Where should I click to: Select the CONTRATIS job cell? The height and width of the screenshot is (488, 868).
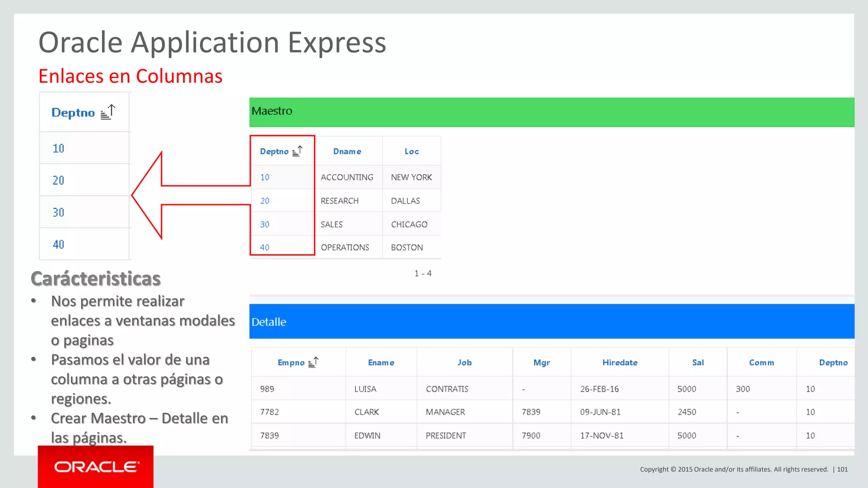447,389
